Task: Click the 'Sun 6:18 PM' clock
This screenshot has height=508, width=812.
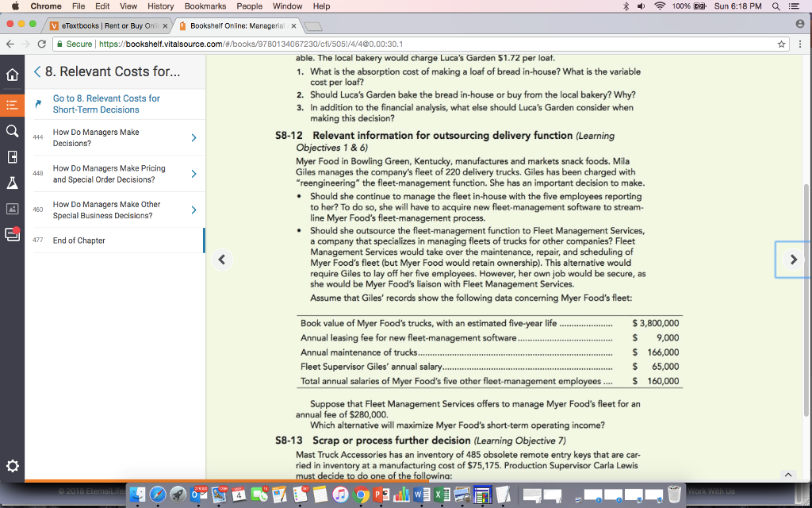Action: coord(738,6)
